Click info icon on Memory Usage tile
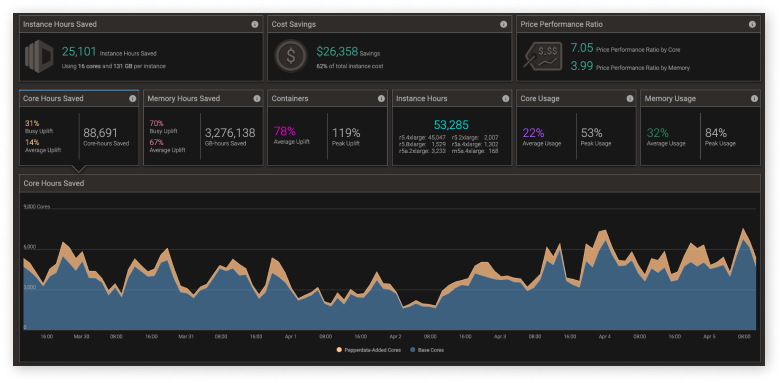This screenshot has width=782, height=383. (754, 99)
